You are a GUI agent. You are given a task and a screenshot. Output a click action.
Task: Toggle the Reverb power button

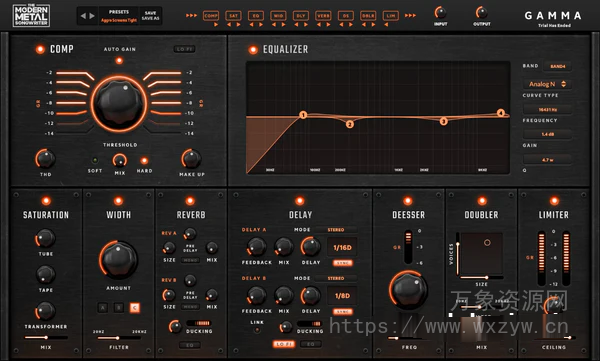[190, 201]
